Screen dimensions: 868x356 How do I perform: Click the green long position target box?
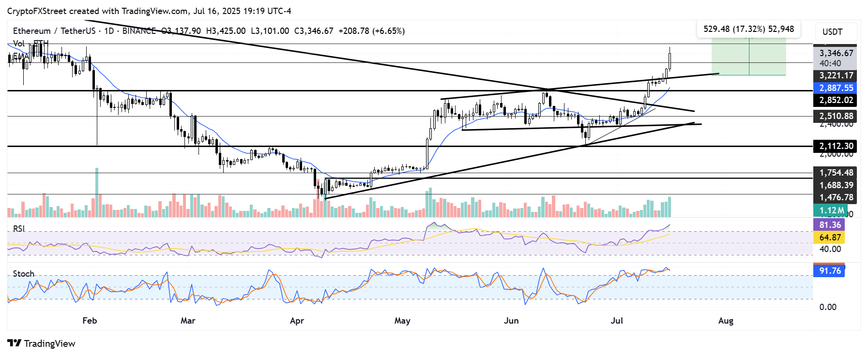pos(748,57)
